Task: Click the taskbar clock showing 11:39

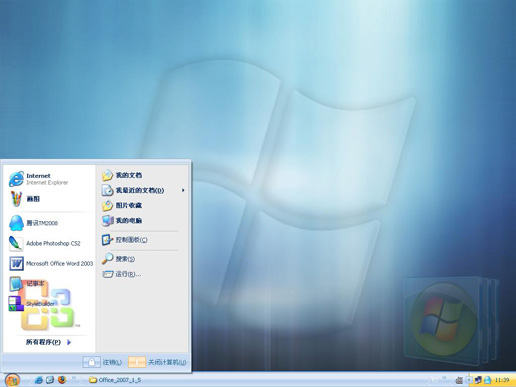Action: point(502,380)
